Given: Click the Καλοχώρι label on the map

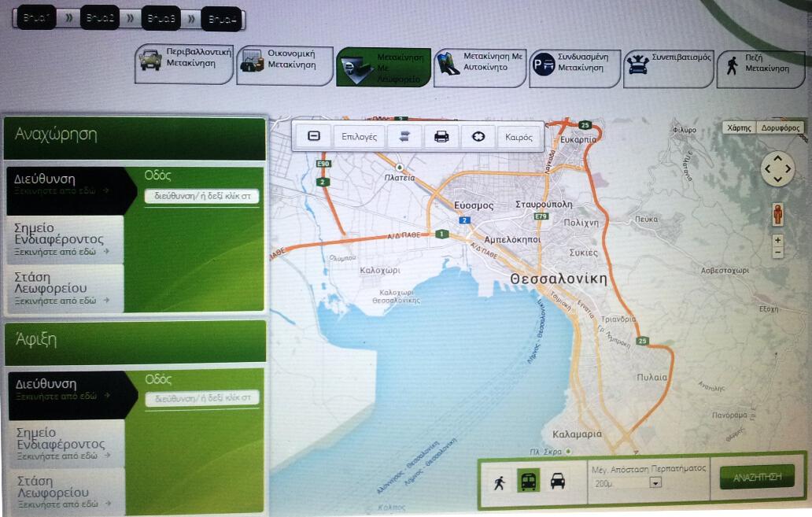Looking at the screenshot, I should pyautogui.click(x=379, y=270).
